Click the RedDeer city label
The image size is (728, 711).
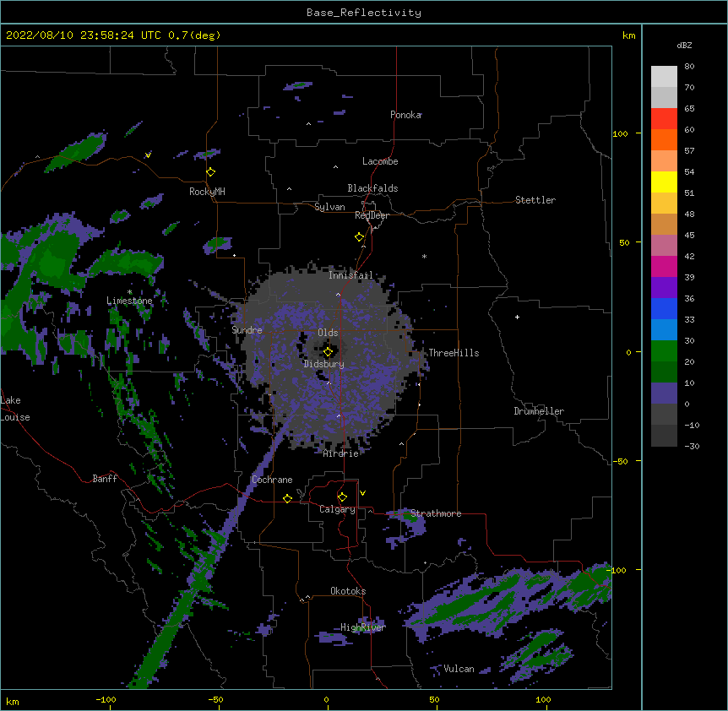coord(372,215)
